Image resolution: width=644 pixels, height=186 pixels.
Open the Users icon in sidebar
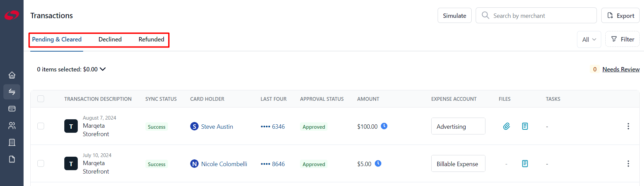point(12,125)
